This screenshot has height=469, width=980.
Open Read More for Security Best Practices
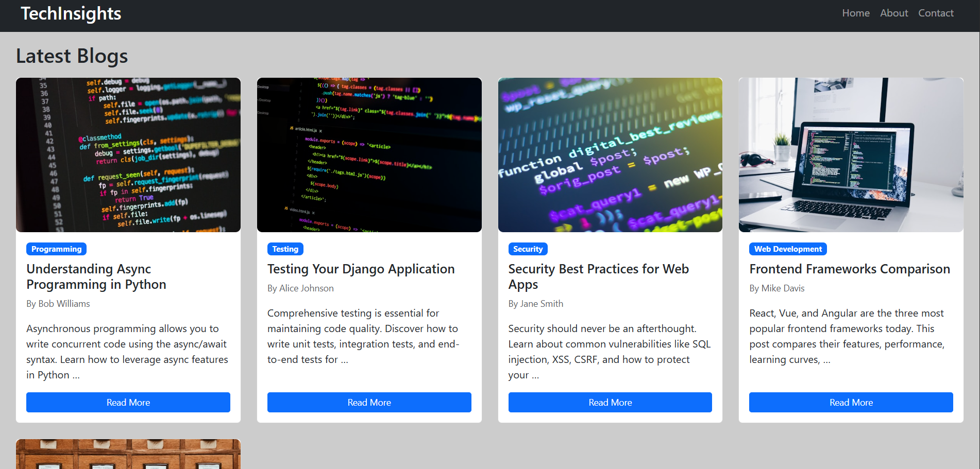pos(610,403)
